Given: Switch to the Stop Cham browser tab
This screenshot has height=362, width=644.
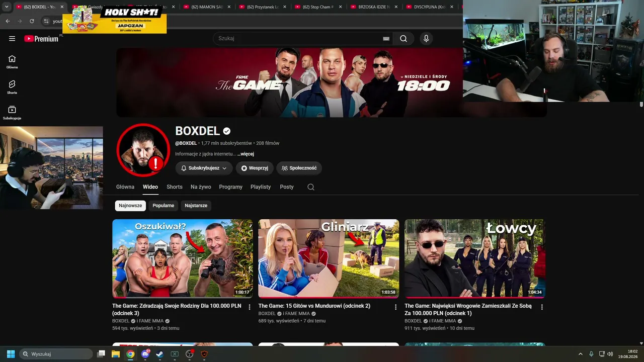Looking at the screenshot, I should pyautogui.click(x=318, y=7).
